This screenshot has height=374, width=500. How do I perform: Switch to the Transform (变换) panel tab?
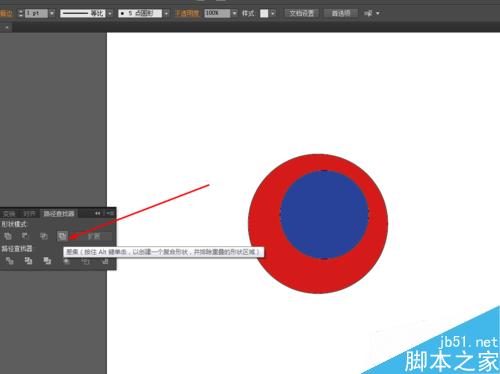[x=9, y=214]
